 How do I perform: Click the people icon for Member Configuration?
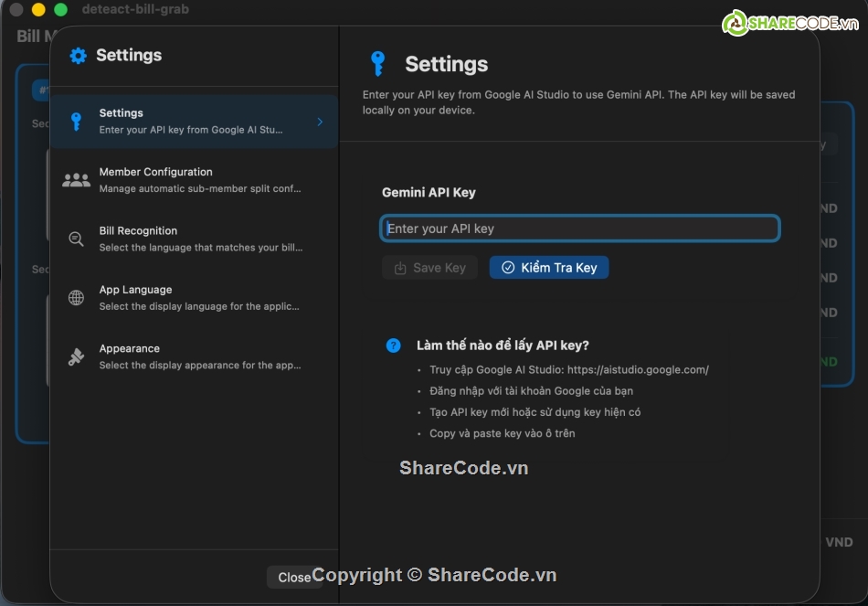tap(77, 180)
